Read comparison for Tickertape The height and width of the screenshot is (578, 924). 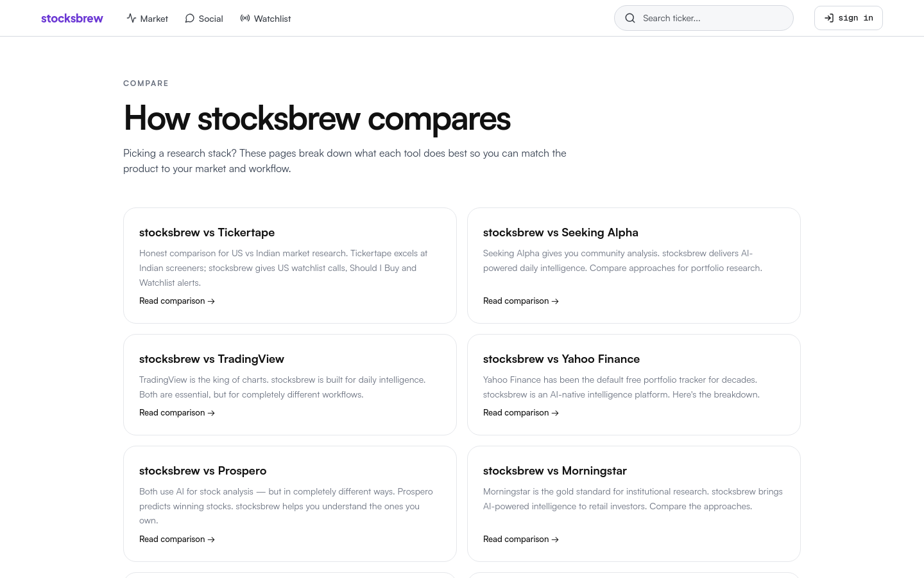177,301
